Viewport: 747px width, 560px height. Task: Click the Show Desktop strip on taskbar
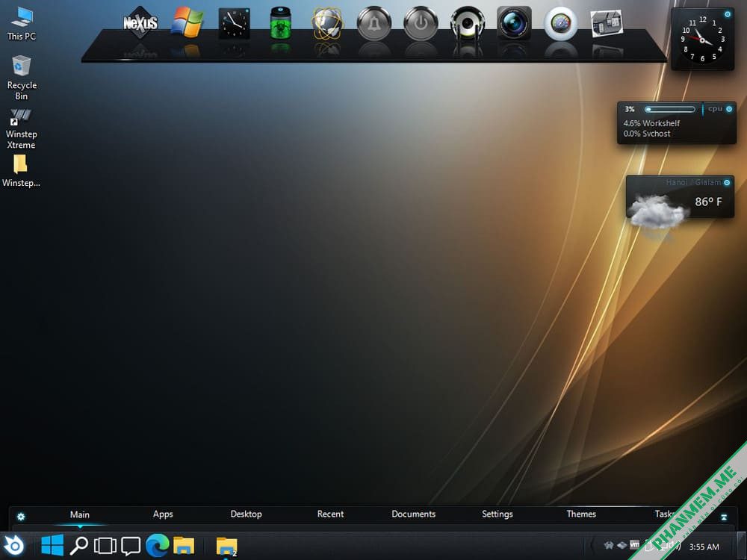pos(741,546)
